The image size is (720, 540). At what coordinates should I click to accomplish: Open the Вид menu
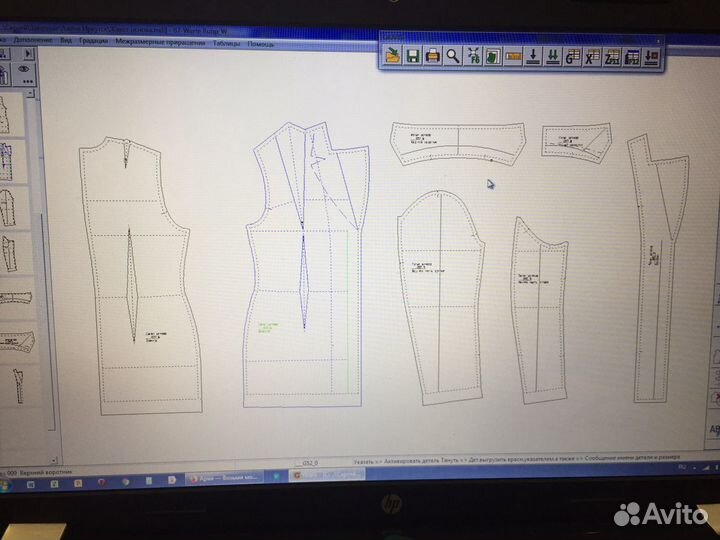pos(66,44)
